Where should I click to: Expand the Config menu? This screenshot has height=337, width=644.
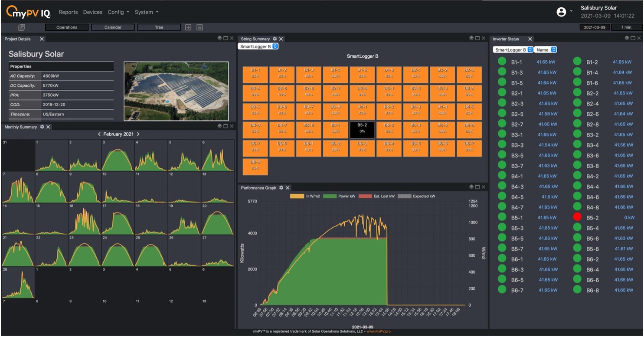[x=118, y=12]
